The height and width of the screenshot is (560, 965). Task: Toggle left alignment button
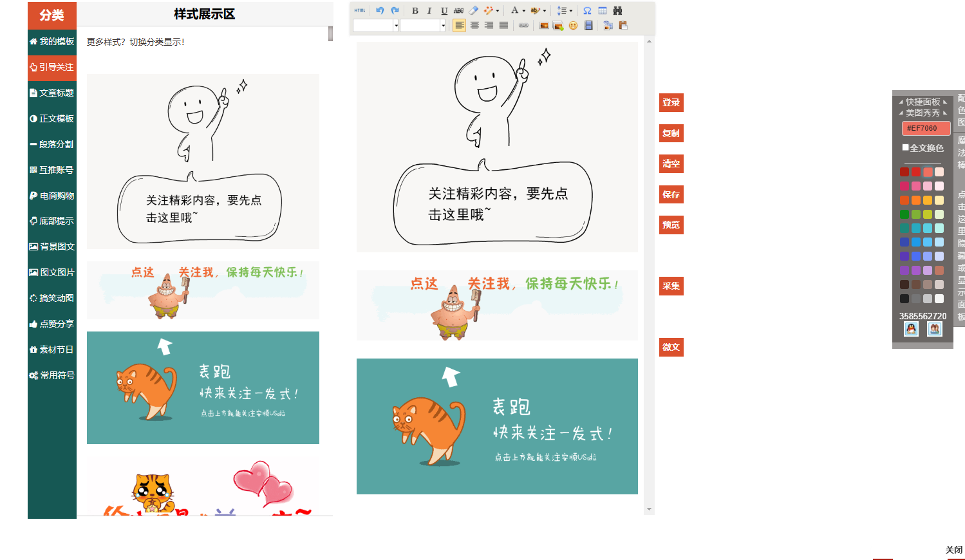tap(459, 25)
